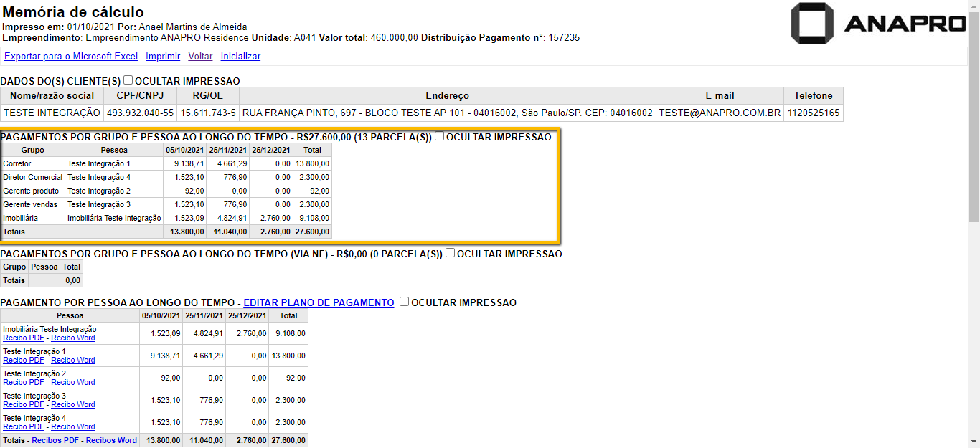Open Recibo Word for Teste Integração 2

[72, 382]
